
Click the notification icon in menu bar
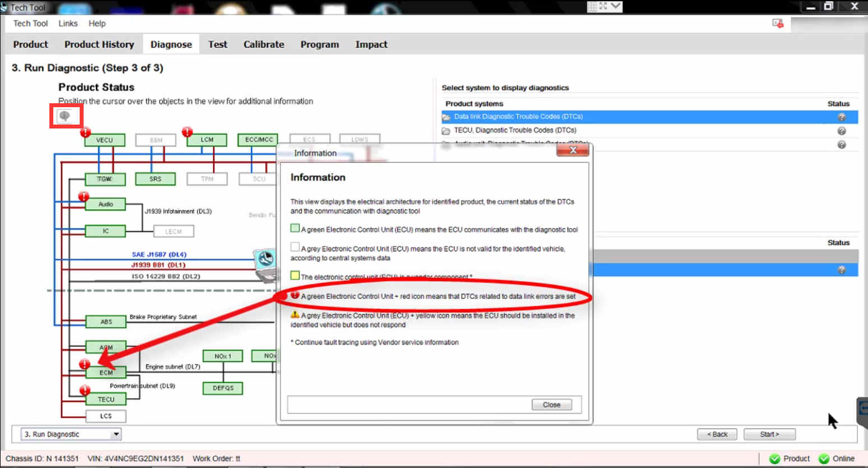pyautogui.click(x=778, y=24)
